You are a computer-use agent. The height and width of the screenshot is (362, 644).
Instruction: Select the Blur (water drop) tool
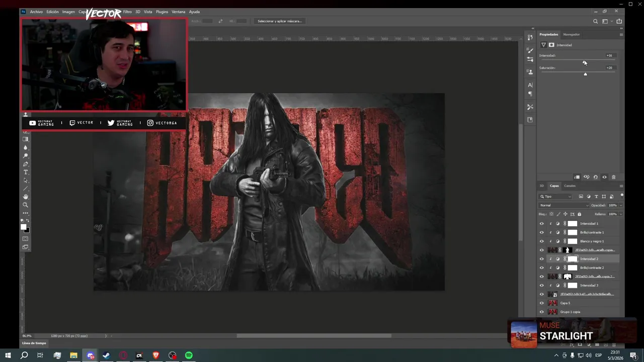pyautogui.click(x=26, y=147)
